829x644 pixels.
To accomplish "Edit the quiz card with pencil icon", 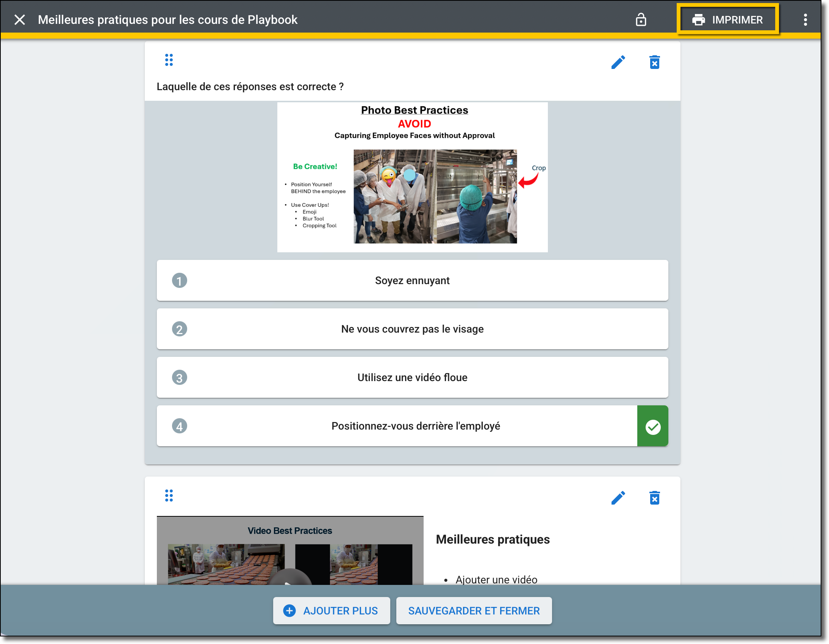I will [618, 62].
